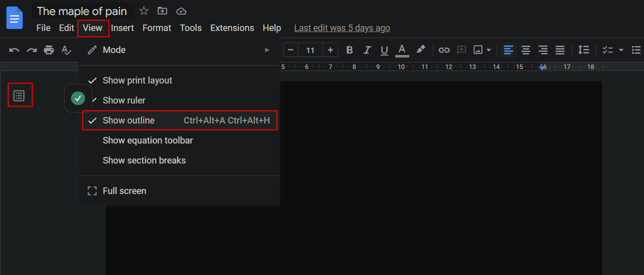Insert a checklist
This screenshot has width=644, height=275.
coord(607,50)
